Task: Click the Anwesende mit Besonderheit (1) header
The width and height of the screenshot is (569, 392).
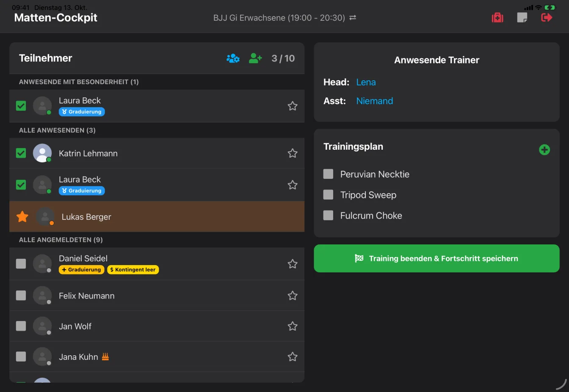Action: [x=79, y=82]
